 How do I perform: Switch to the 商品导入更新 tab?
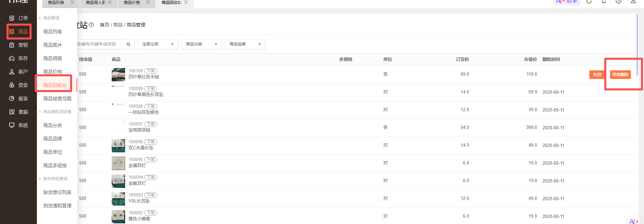96,3
